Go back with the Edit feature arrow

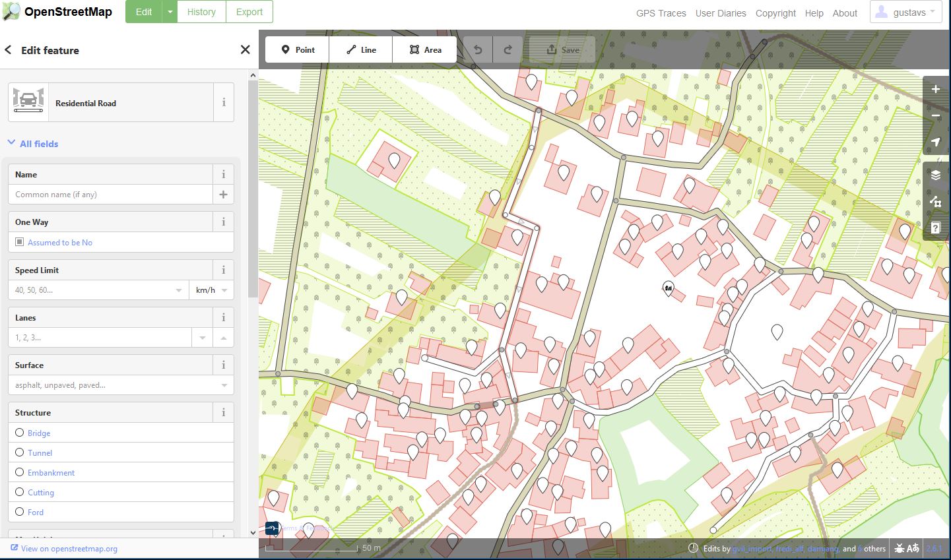click(x=8, y=50)
